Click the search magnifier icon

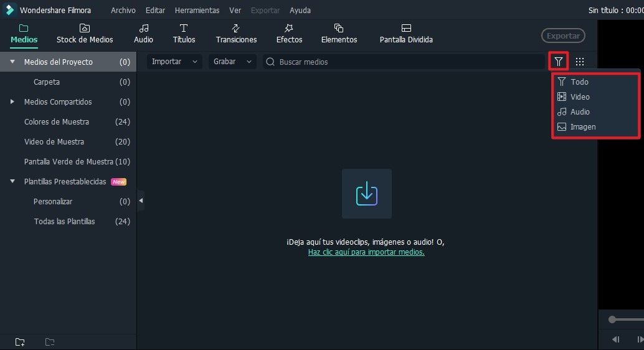(x=270, y=62)
